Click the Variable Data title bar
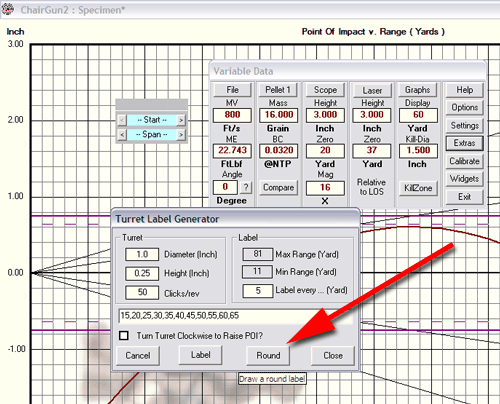The height and width of the screenshot is (404, 500). tap(347, 71)
